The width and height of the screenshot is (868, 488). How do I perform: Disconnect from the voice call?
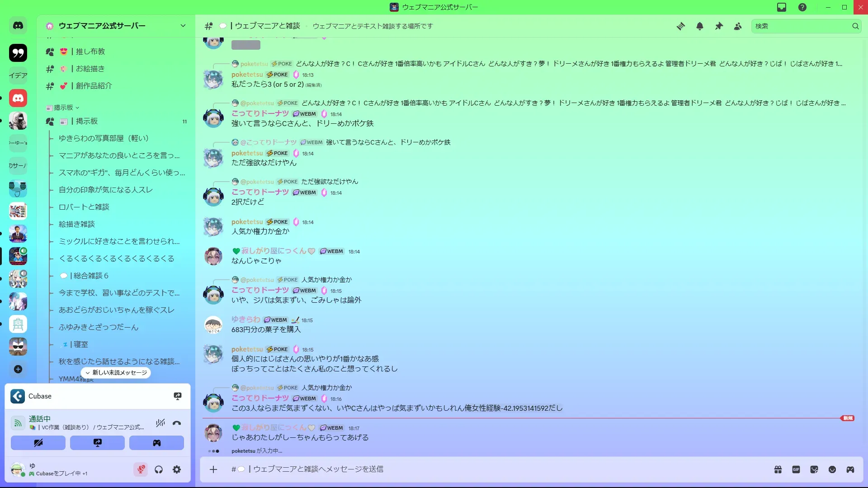177,423
